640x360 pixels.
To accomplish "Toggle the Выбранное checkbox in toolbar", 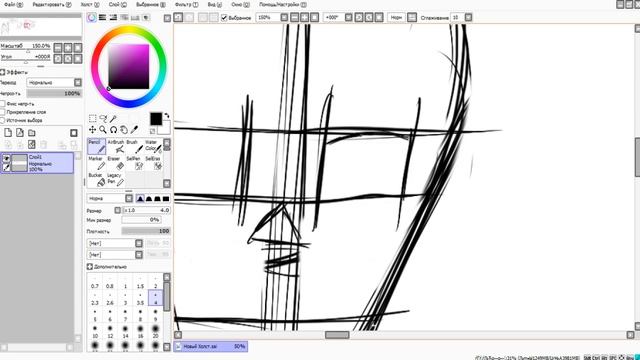I will click(224, 18).
